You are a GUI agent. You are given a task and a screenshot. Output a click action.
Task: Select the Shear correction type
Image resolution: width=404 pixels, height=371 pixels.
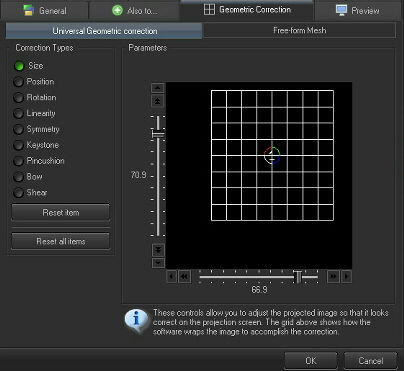pos(30,192)
